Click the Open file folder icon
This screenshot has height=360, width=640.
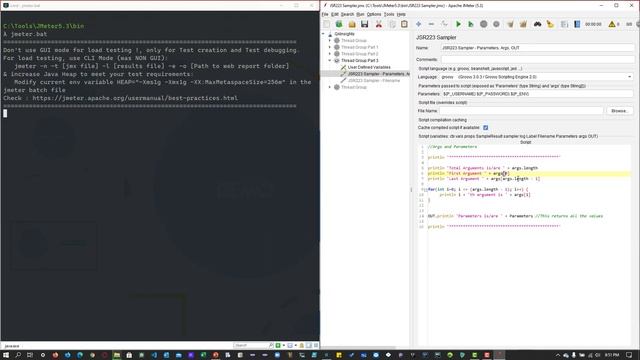pos(352,24)
